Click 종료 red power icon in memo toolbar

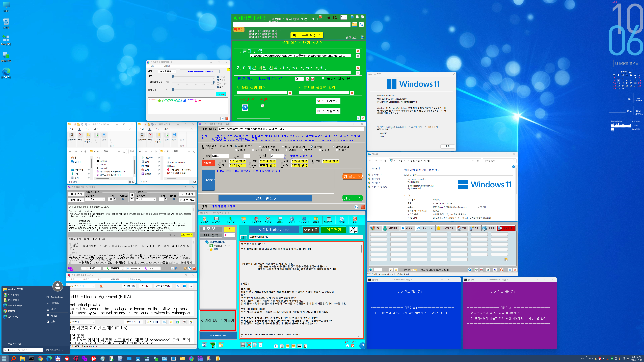tap(355, 220)
